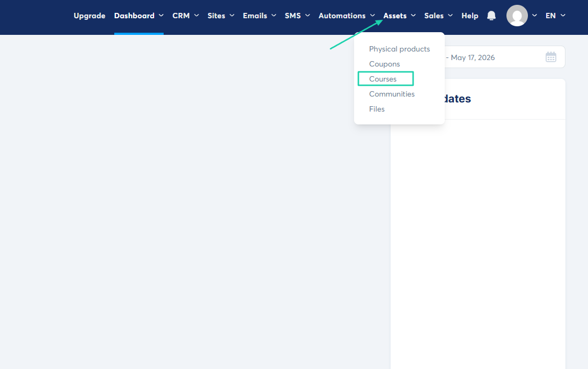Image resolution: width=588 pixels, height=369 pixels.
Task: Expand the CRM menu chevron
Action: [x=196, y=16]
